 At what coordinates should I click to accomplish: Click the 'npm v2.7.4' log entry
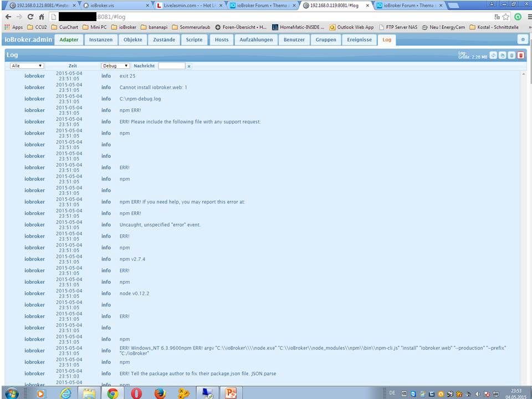coord(132,259)
